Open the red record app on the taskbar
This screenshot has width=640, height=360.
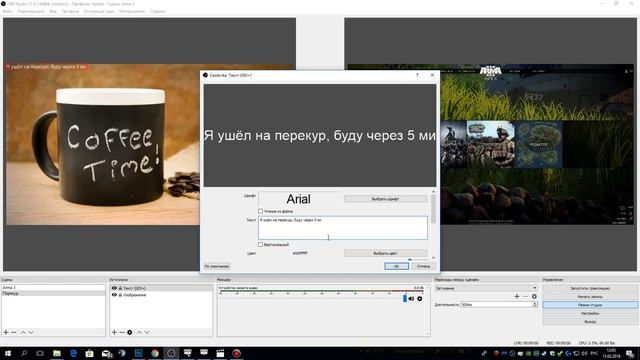point(236,353)
